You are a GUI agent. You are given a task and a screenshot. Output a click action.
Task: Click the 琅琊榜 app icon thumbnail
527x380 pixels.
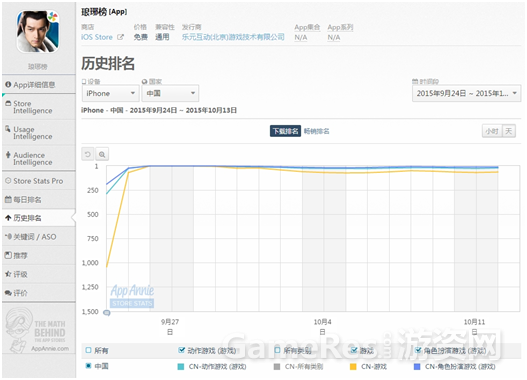[38, 32]
